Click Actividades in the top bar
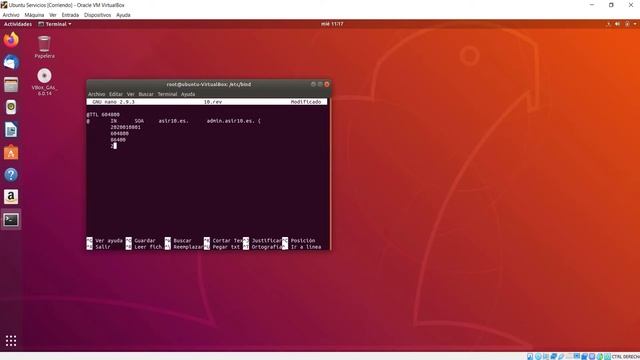Image resolution: width=640 pixels, height=360 pixels. (18, 24)
